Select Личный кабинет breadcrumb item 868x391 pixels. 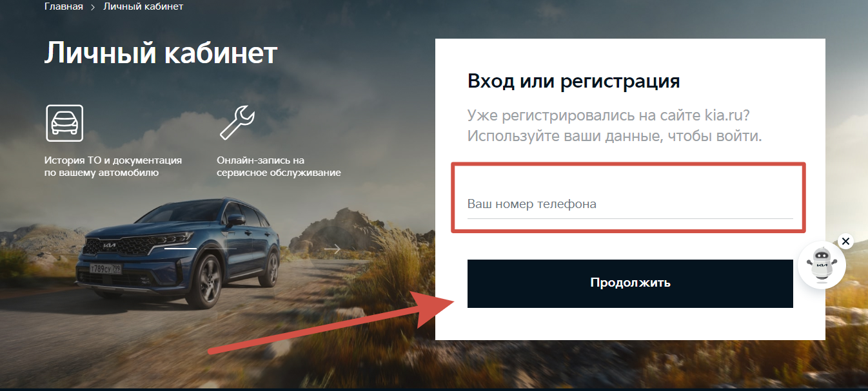tap(143, 6)
